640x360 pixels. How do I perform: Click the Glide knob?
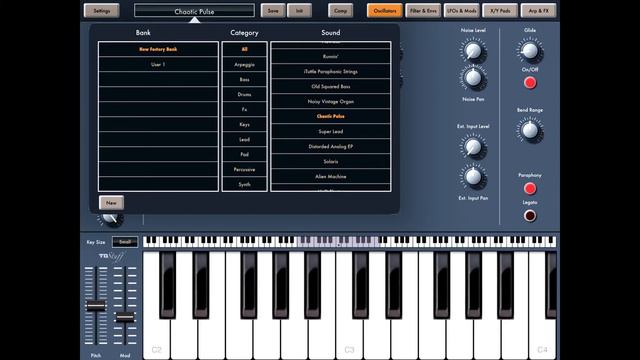[x=530, y=51]
